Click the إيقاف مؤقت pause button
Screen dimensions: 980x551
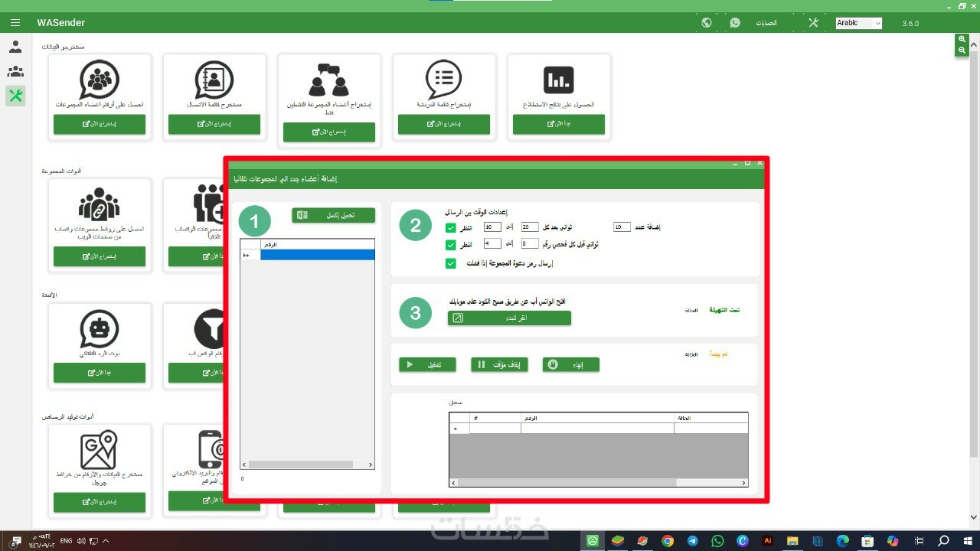point(499,365)
